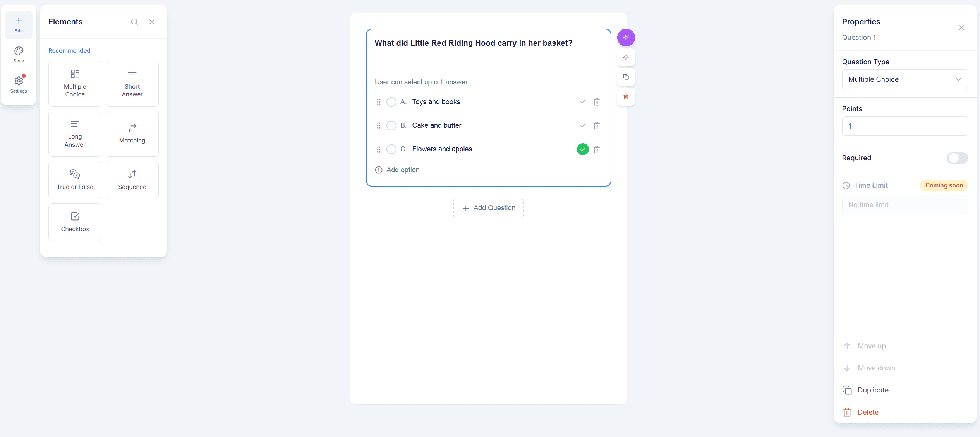Click the purple AI sparkle icon
The height and width of the screenshot is (437, 980).
[626, 38]
